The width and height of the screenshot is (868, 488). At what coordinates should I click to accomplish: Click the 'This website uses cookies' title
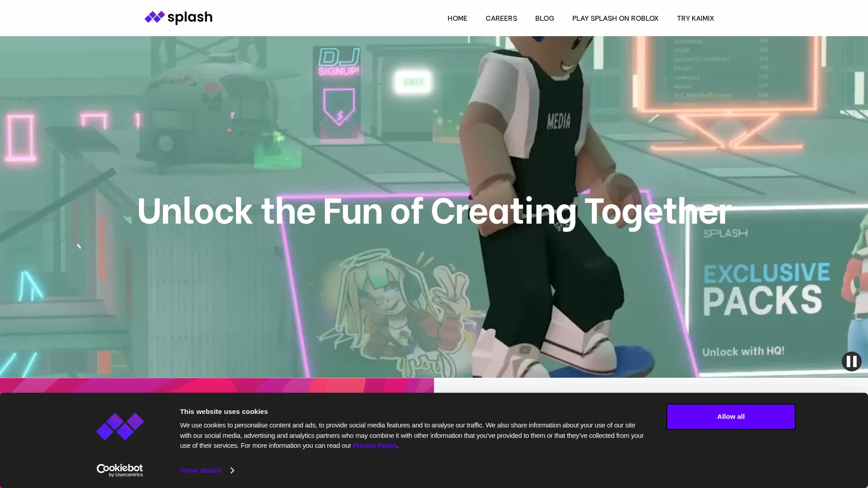[224, 412]
